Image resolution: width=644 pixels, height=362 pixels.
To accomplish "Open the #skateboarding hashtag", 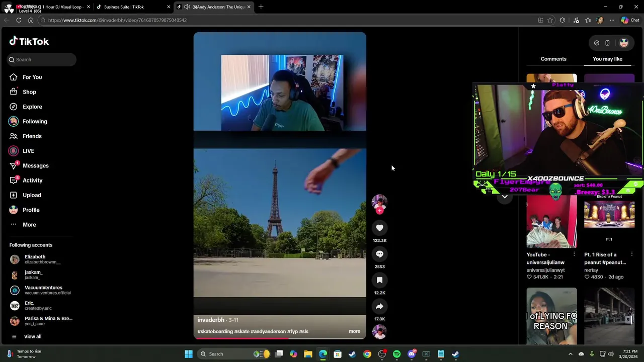I will [x=215, y=331].
